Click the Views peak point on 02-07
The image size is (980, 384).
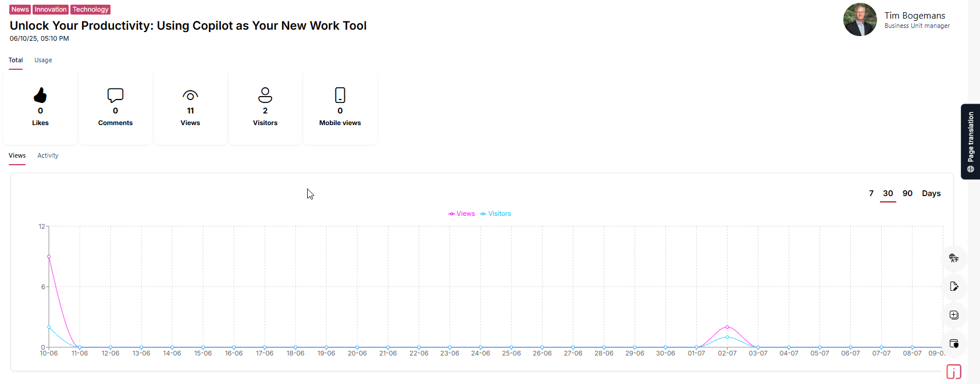click(727, 327)
